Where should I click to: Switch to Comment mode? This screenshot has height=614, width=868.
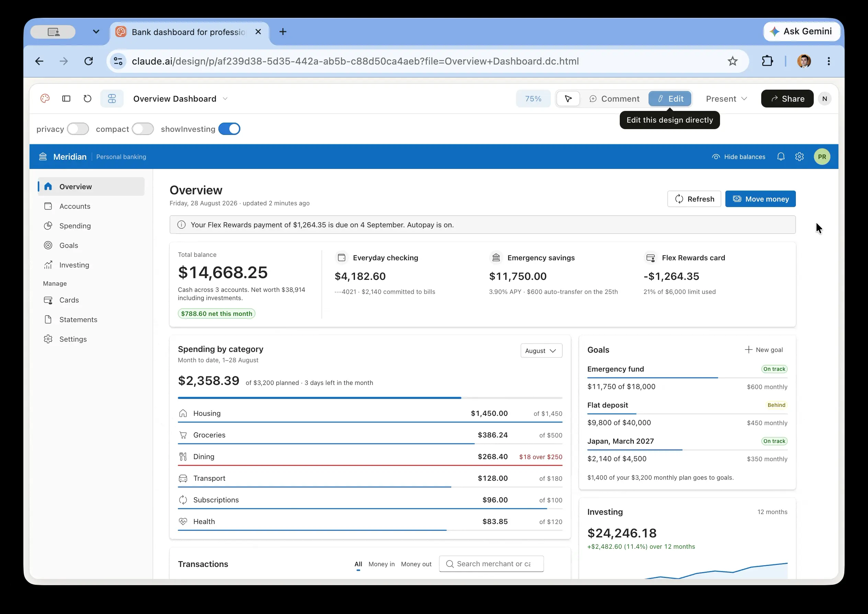pos(614,99)
